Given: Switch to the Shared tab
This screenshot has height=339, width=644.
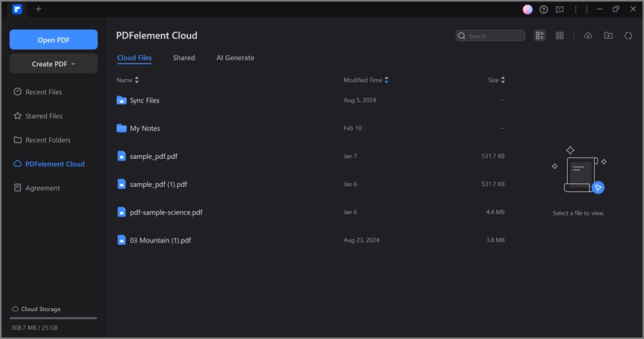Looking at the screenshot, I should [183, 58].
